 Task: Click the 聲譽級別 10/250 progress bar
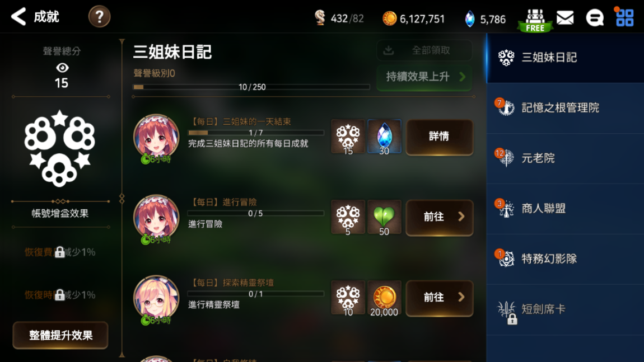pyautogui.click(x=251, y=87)
